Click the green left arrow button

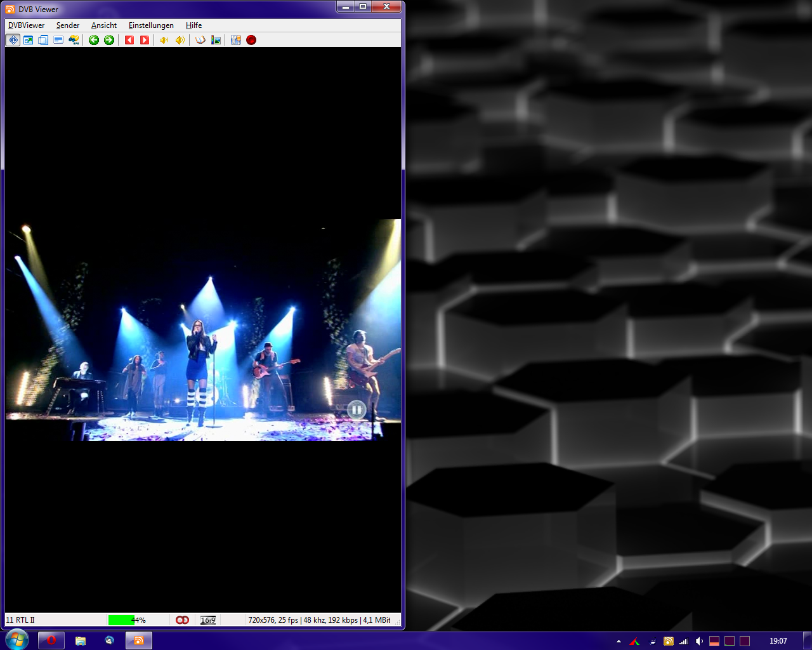click(94, 40)
